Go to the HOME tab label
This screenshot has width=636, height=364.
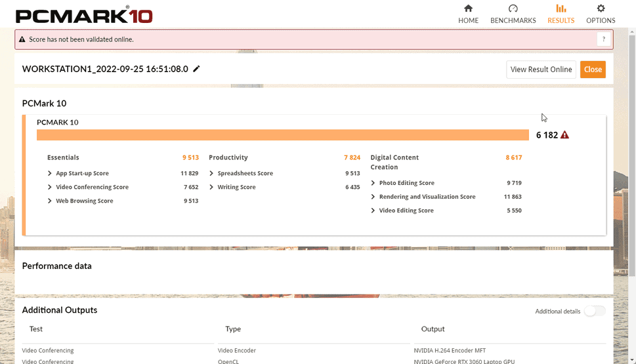(x=468, y=20)
